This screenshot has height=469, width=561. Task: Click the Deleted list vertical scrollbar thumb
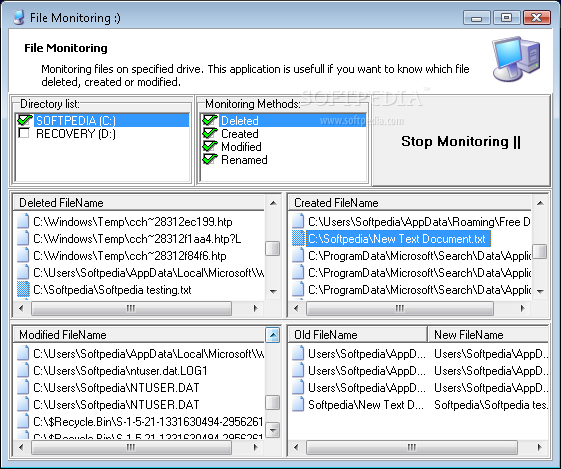[273, 249]
